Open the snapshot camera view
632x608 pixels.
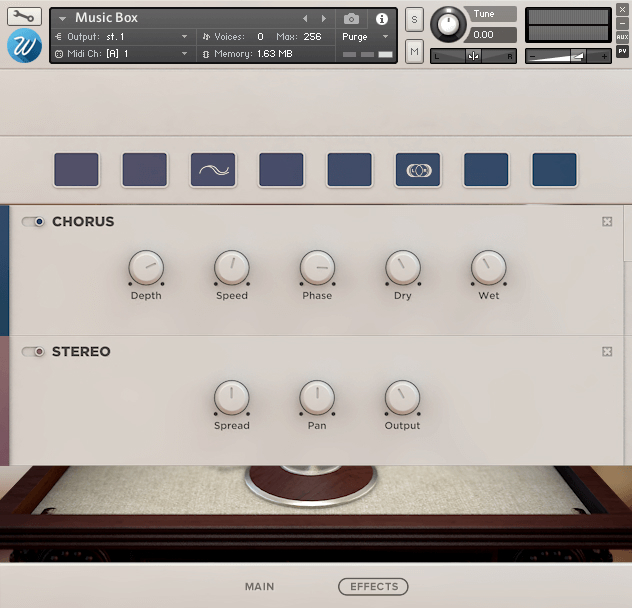(x=351, y=19)
